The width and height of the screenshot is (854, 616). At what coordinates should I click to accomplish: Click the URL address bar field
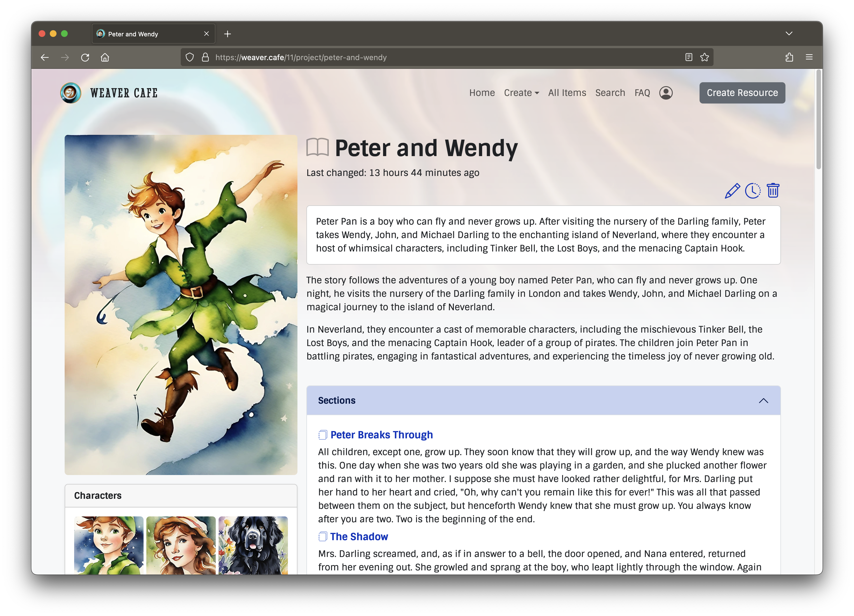(x=447, y=57)
